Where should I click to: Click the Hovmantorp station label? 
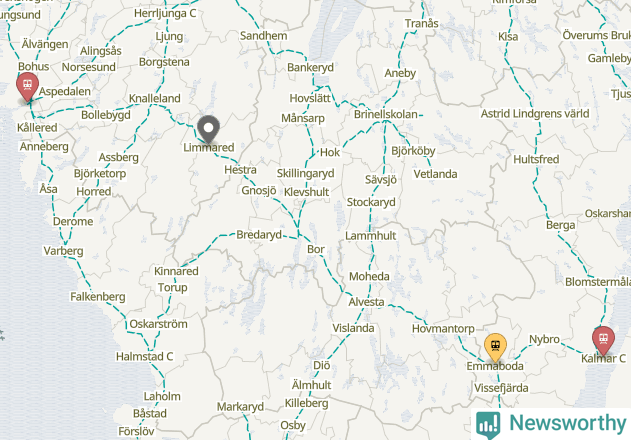443,329
